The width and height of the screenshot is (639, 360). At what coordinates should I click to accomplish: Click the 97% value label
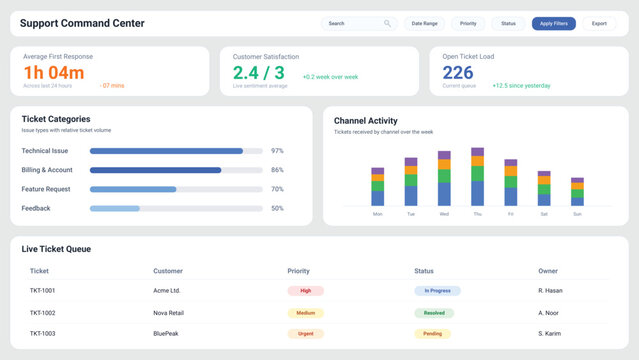[x=277, y=151]
